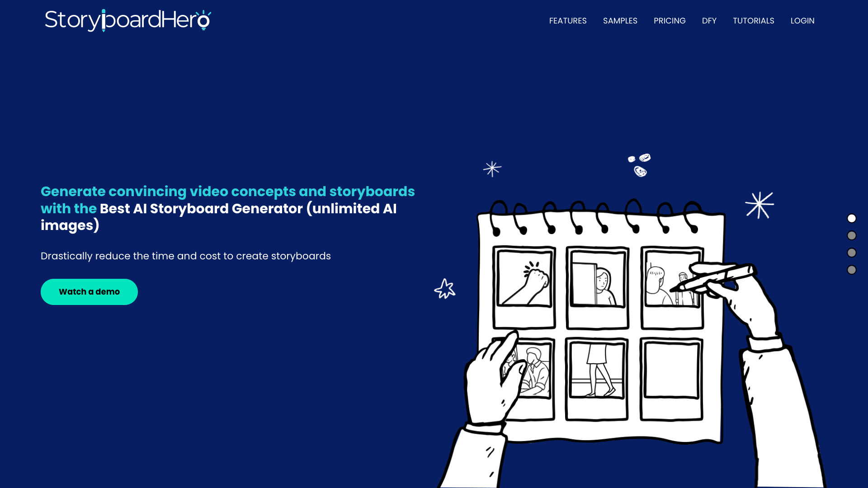Click the TUTORIALS navigation tab
Viewport: 868px width, 488px height.
[754, 21]
